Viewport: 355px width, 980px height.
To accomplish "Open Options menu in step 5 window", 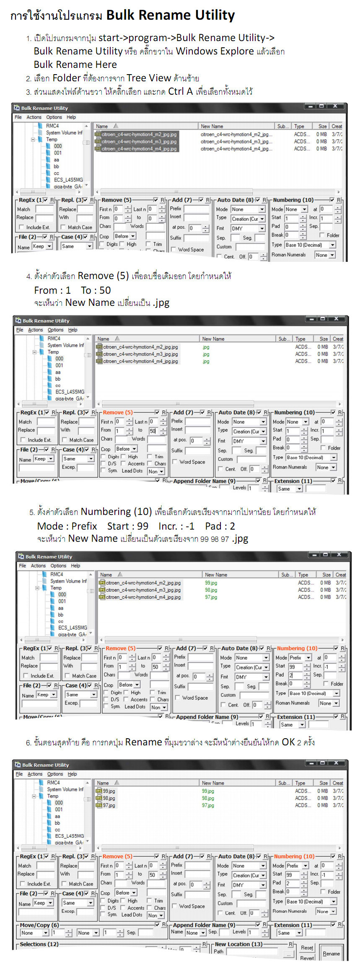I will 58,566.
